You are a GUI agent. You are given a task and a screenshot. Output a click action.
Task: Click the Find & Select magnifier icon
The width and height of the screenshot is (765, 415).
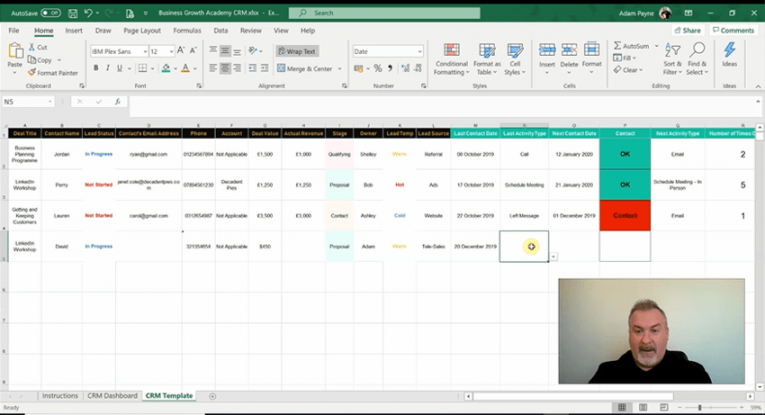pos(698,50)
